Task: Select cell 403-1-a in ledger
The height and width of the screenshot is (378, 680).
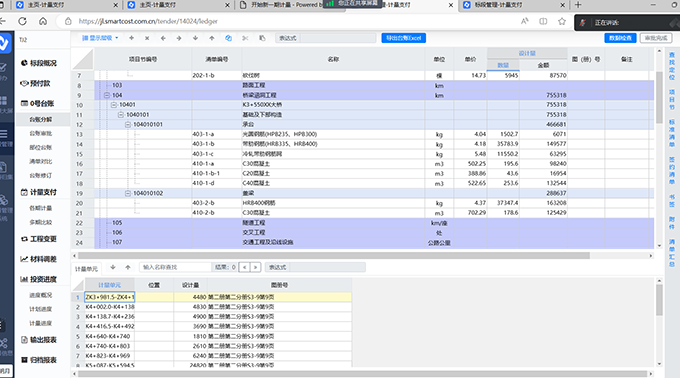Action: (x=216, y=134)
